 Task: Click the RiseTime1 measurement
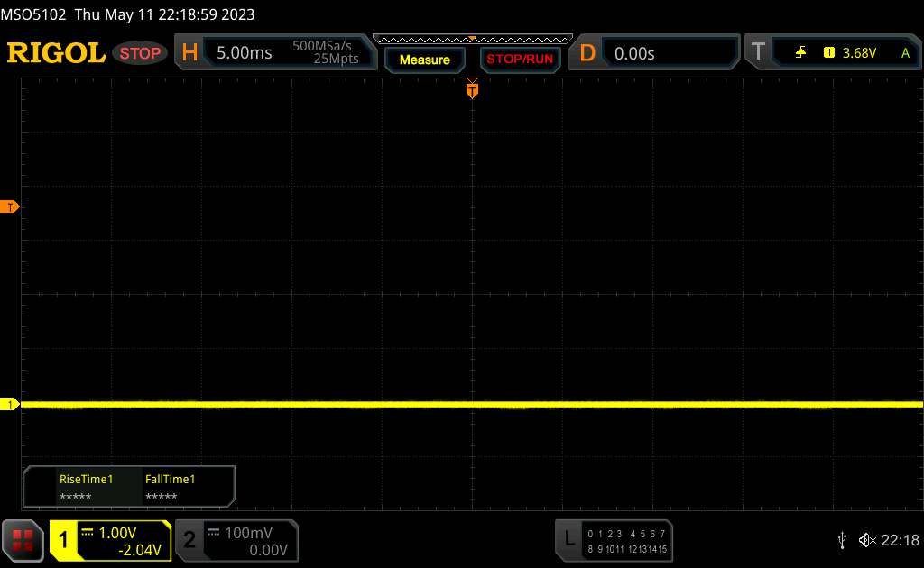tap(86, 488)
